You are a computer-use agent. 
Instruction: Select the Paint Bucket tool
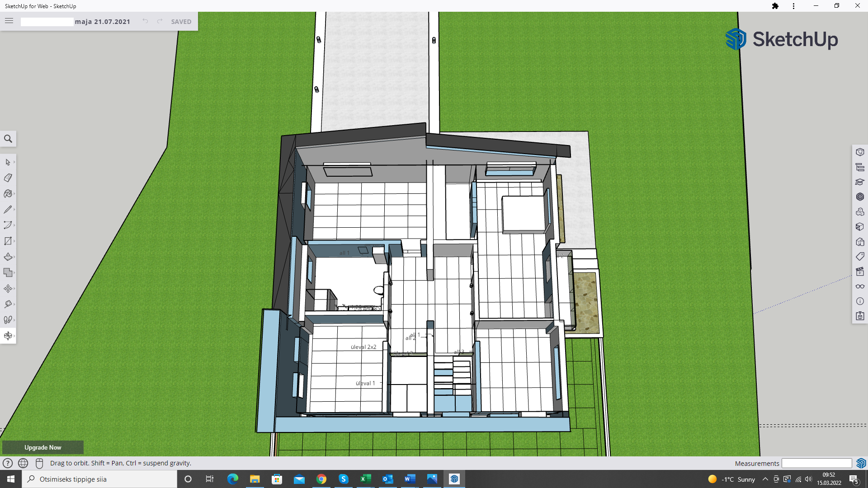(x=8, y=194)
